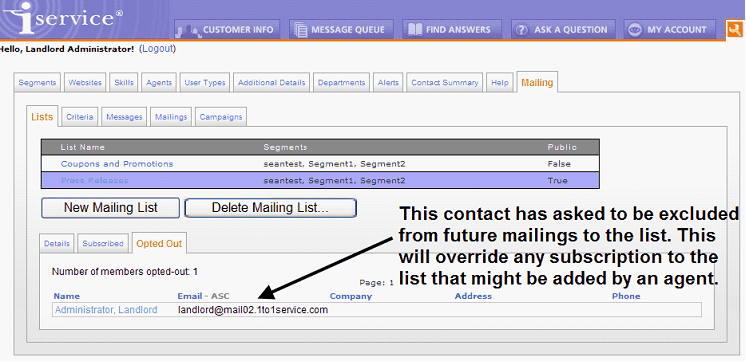Open the Help tab
Viewport: 746px width, 362px height.
[500, 82]
